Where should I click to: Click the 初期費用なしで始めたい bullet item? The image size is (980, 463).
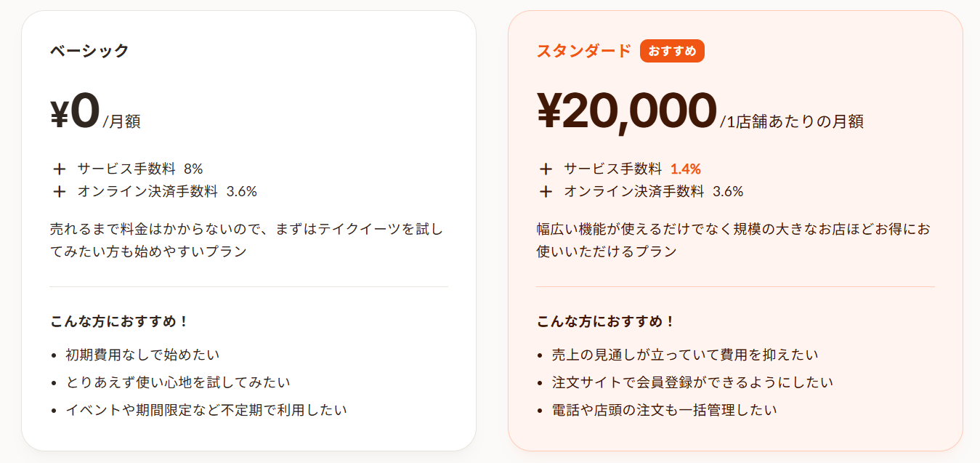click(142, 355)
